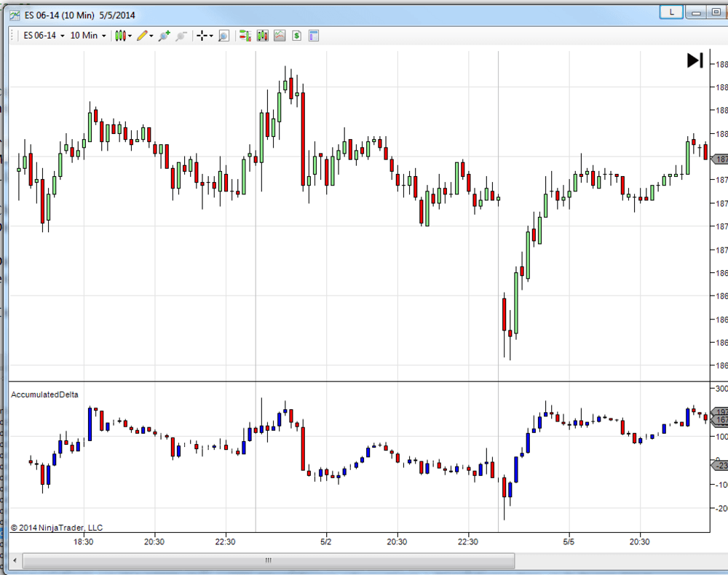Screen dimensions: 728x575
Task: Open the chart properties window icon
Action: pyautogui.click(x=314, y=35)
